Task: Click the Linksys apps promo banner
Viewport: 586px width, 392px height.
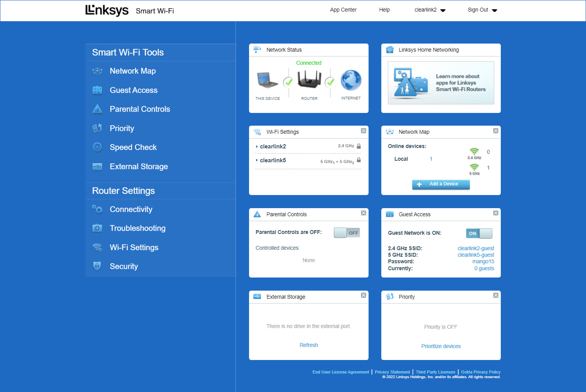Action: (441, 83)
